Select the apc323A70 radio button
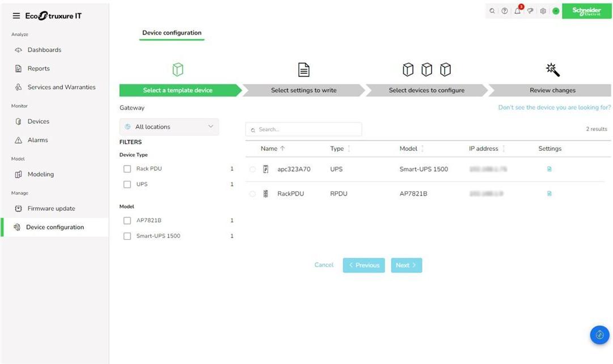The height and width of the screenshot is (364, 613). 252,169
